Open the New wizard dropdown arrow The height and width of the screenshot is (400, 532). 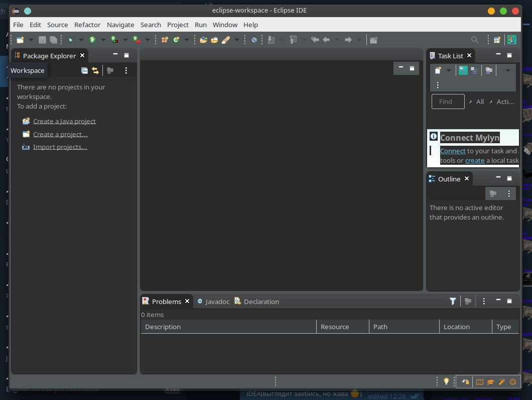click(31, 40)
